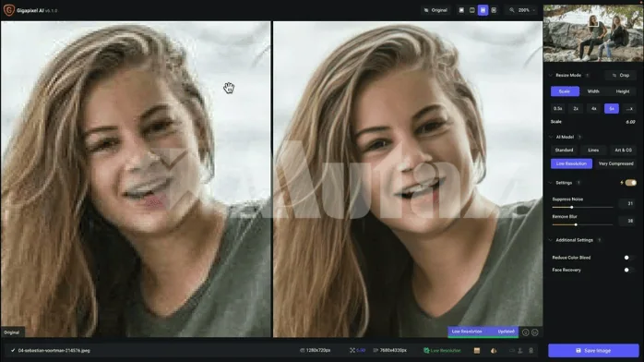Adjust the Remove Blur slider
Screen dimensions: 644x362
582,224
